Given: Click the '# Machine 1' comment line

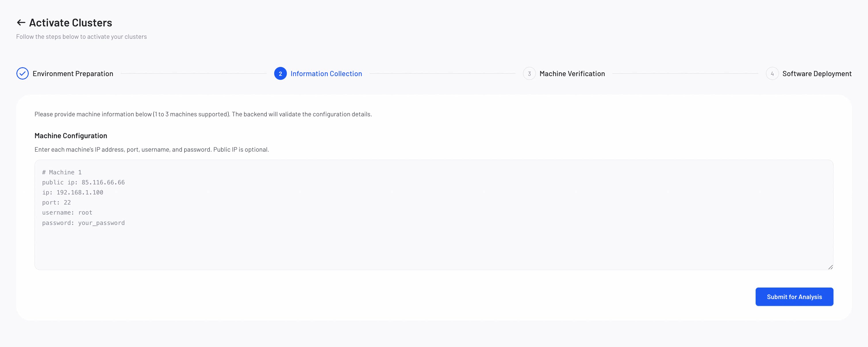Looking at the screenshot, I should pyautogui.click(x=62, y=172).
